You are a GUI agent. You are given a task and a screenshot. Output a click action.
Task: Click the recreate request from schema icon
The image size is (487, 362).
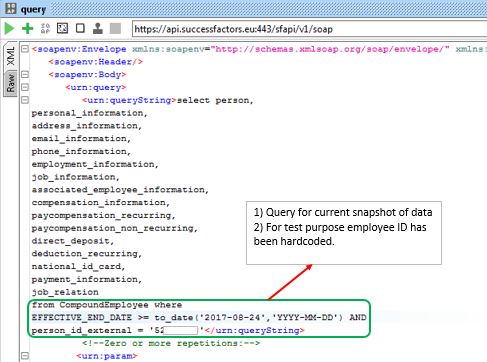click(62, 28)
